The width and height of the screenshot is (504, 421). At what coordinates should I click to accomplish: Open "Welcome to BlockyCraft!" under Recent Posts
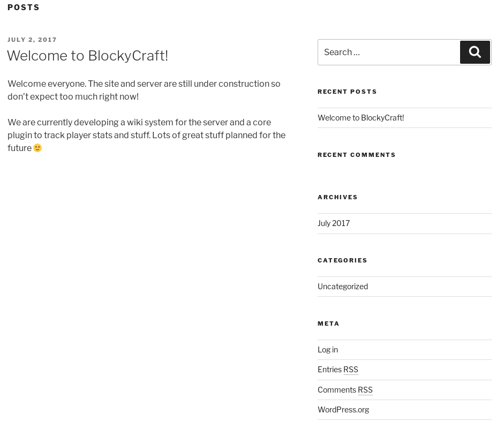[x=360, y=117]
